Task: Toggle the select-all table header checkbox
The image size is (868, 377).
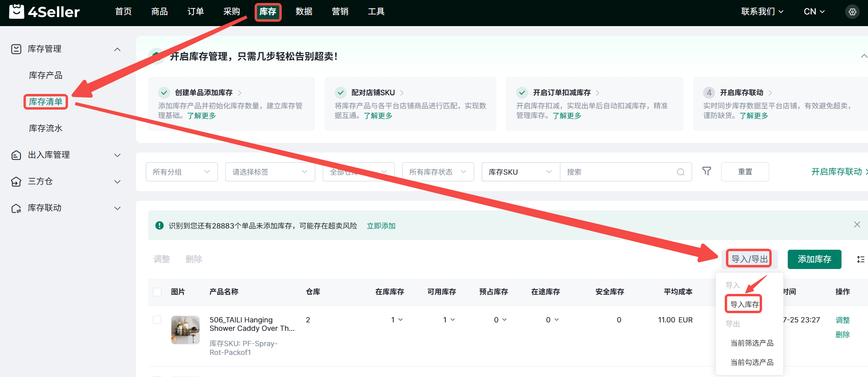Action: pos(157,292)
